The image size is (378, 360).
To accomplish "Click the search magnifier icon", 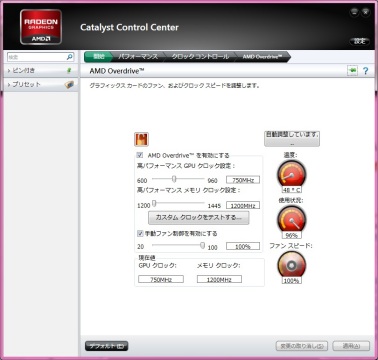I will [69, 57].
